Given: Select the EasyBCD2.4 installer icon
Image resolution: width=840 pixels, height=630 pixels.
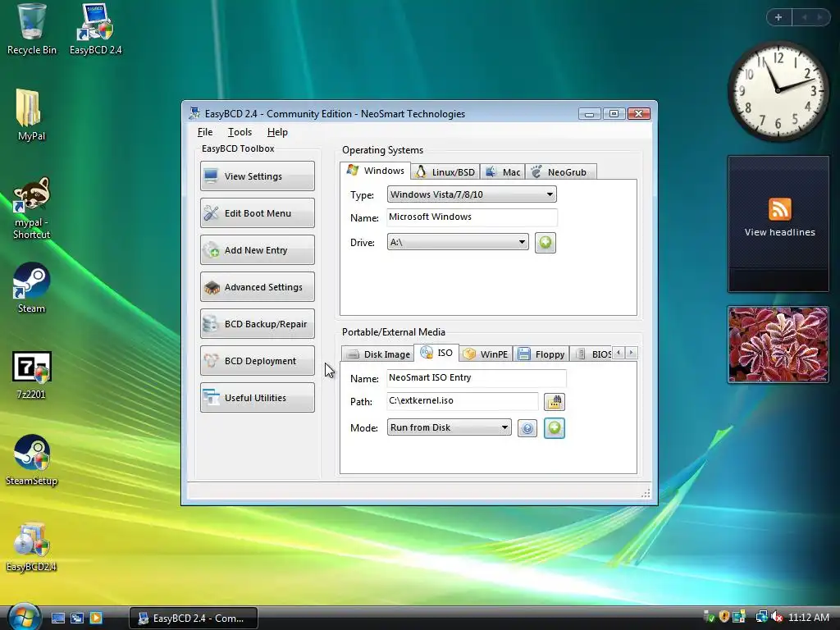Looking at the screenshot, I should click(31, 546).
